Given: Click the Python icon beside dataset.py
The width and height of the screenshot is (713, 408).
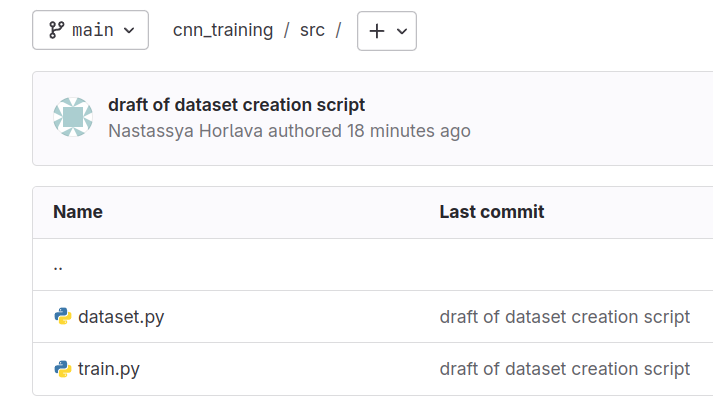Looking at the screenshot, I should tap(63, 317).
